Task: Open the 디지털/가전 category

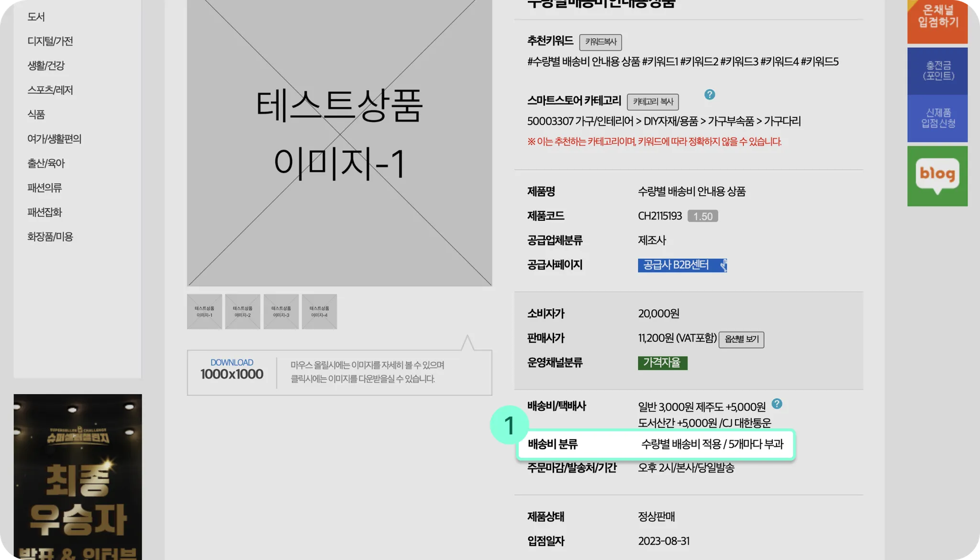Action: (50, 41)
